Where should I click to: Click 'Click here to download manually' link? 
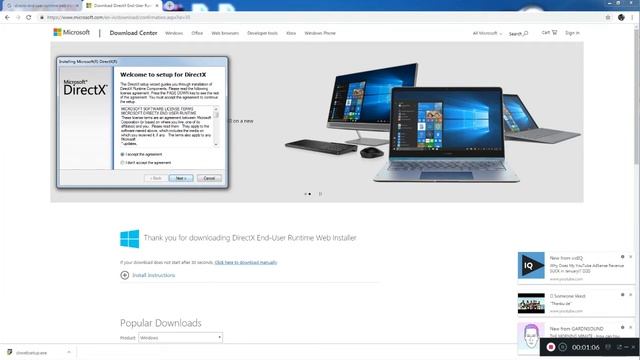[246, 262]
